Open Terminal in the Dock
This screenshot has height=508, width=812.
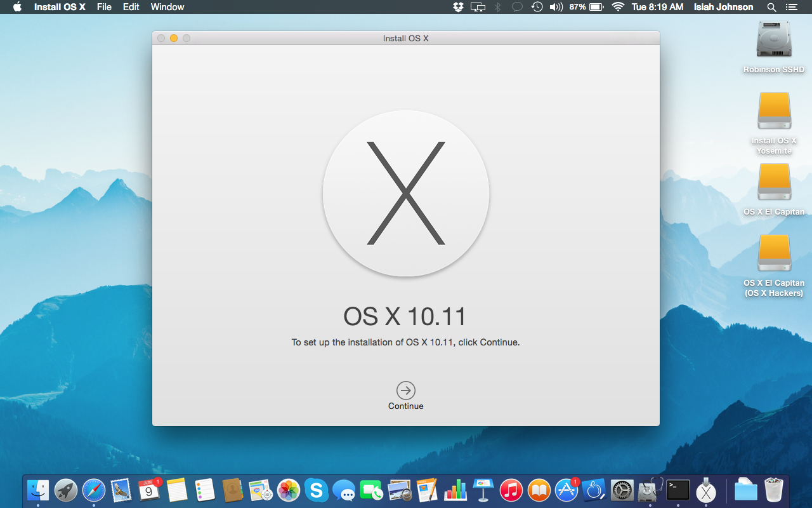[x=678, y=490]
